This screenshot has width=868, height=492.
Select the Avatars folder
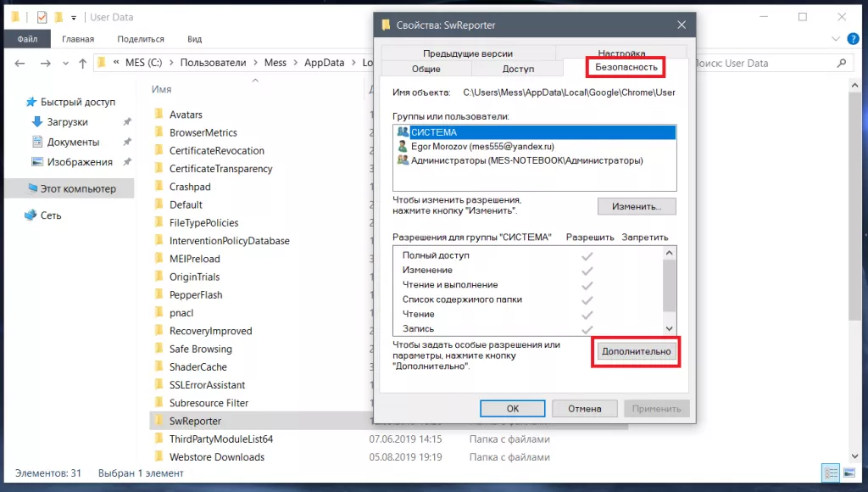pyautogui.click(x=186, y=115)
